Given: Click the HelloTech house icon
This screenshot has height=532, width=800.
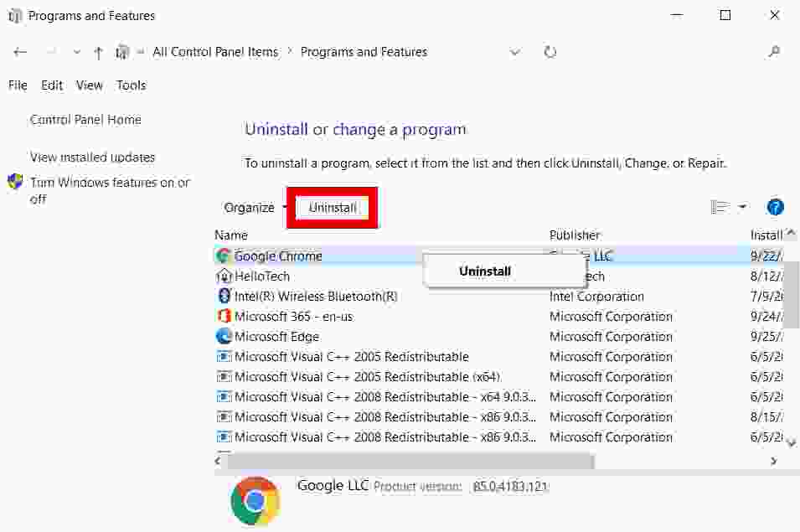Looking at the screenshot, I should pos(224,276).
